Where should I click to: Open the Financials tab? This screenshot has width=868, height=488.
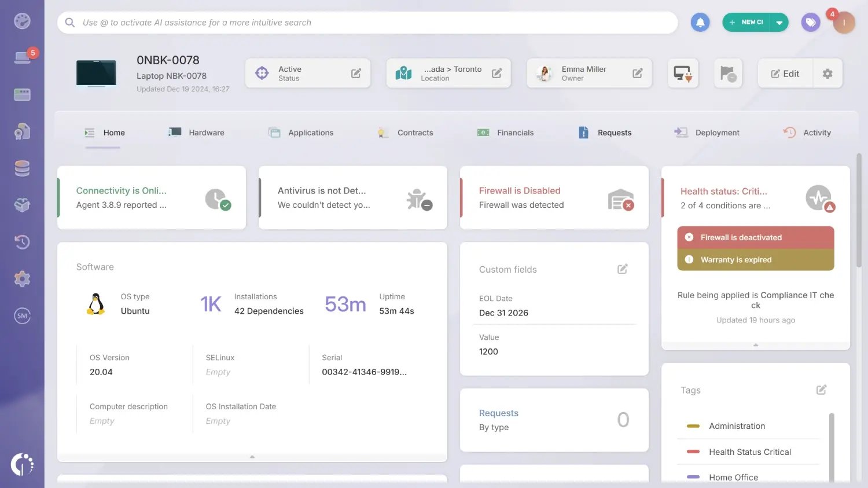515,133
